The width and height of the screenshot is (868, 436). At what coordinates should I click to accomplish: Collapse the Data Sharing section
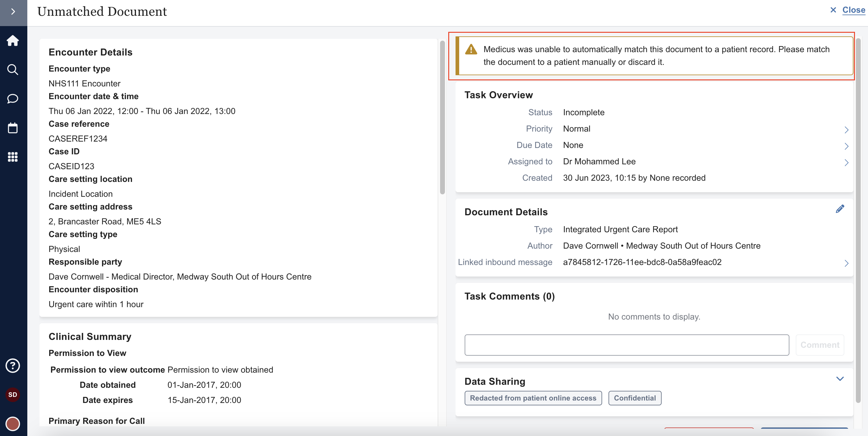(x=839, y=379)
